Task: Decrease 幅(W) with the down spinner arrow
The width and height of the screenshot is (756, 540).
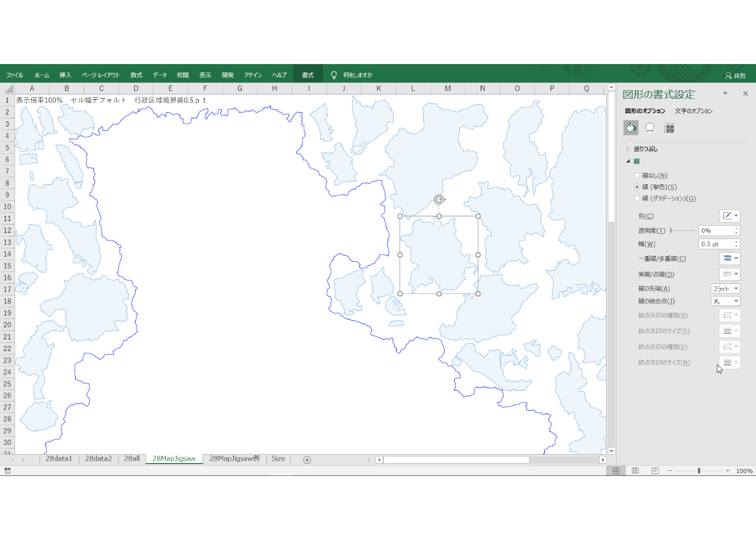Action: point(736,247)
